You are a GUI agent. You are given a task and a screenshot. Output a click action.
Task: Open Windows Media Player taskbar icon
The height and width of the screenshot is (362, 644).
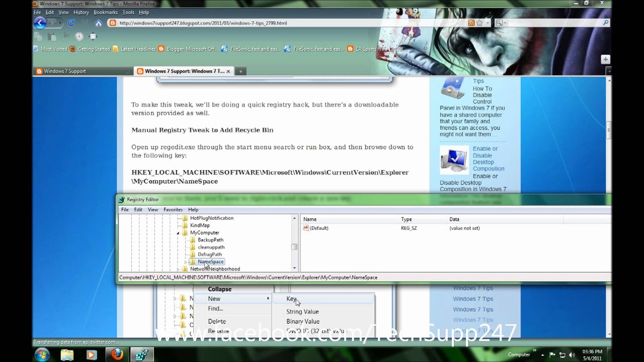click(91, 355)
